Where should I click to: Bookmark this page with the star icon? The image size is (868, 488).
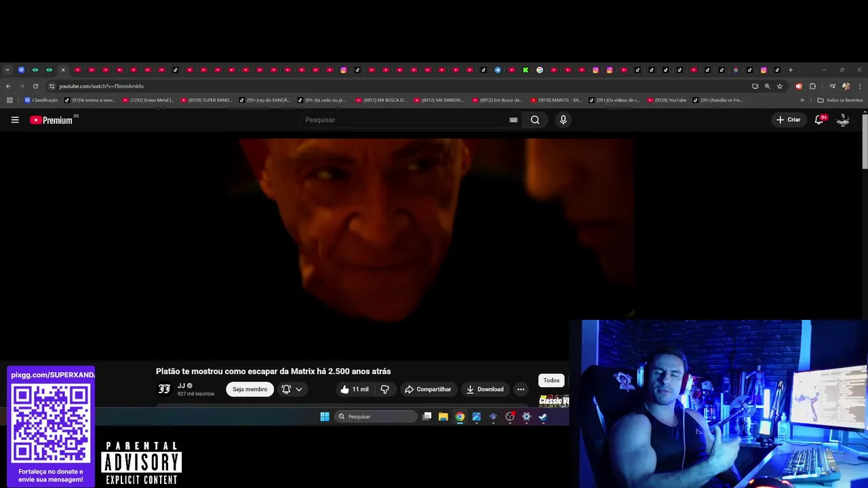point(780,86)
